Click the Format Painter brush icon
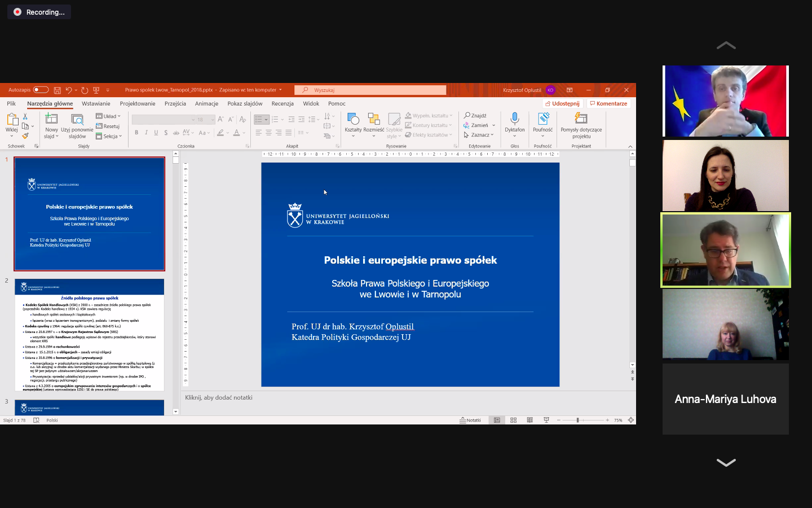This screenshot has width=812, height=508. (x=25, y=135)
